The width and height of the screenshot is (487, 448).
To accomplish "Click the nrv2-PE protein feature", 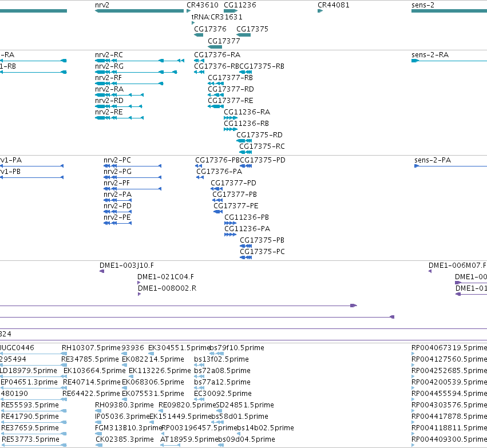I will pos(118,224).
